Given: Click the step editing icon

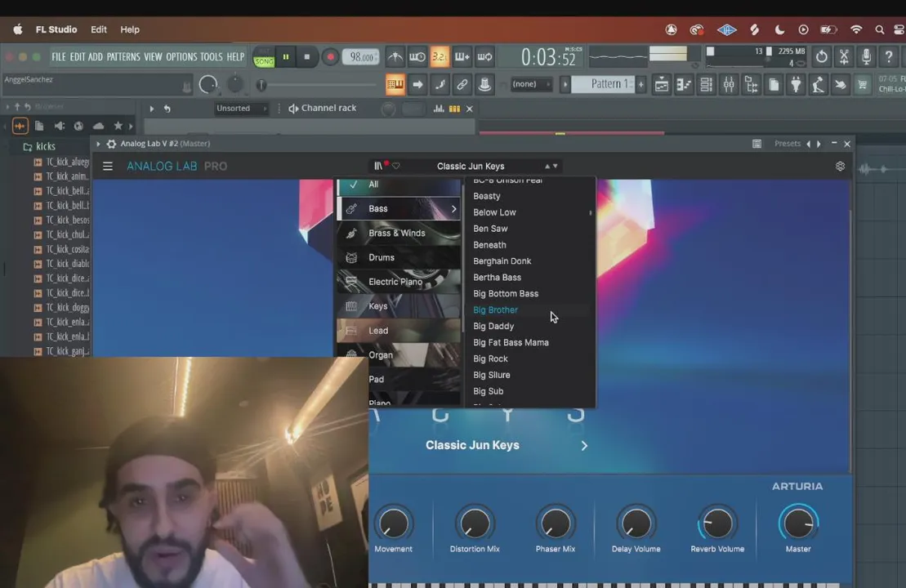Looking at the screenshot, I should tap(440, 84).
